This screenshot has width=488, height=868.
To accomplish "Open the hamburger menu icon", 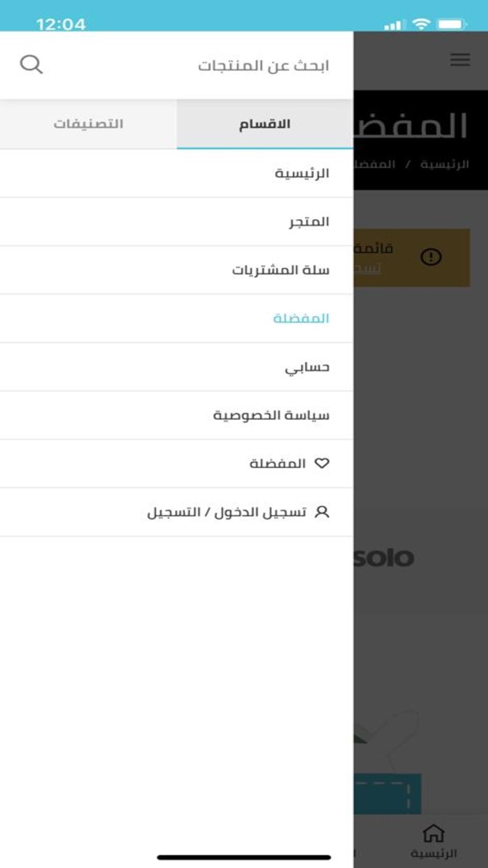I will click(x=460, y=59).
